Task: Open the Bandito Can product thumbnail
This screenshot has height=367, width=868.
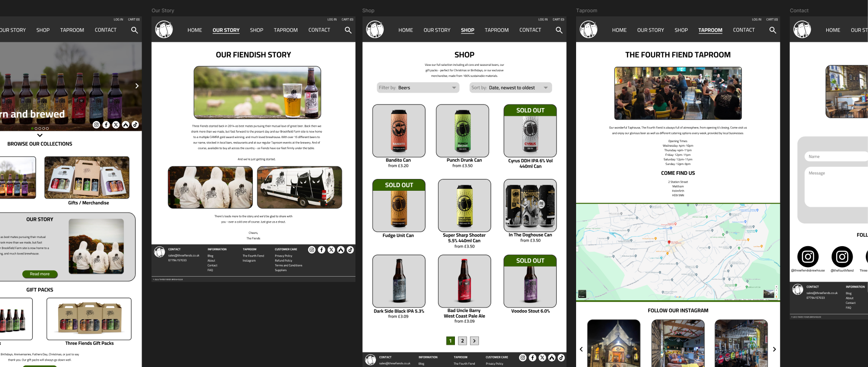Action: click(399, 131)
